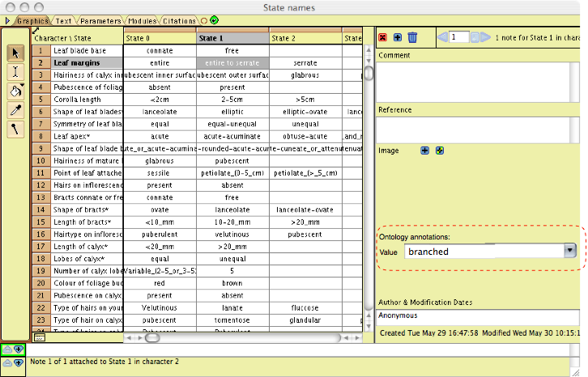Click the 'petiolate_(0-5_cm)' cell

pos(232,173)
